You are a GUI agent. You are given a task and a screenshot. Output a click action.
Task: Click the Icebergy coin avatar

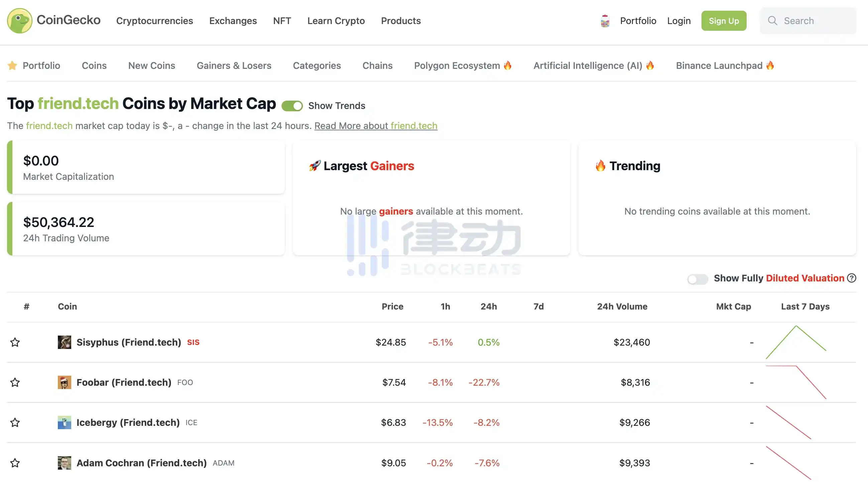[64, 422]
